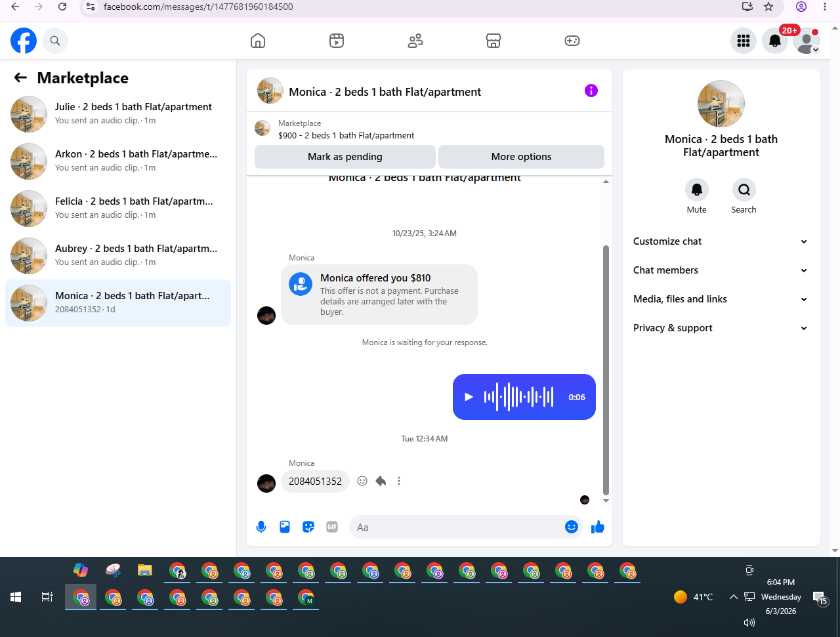Open the emoji picker in message box
This screenshot has width=840, height=637.
572,527
